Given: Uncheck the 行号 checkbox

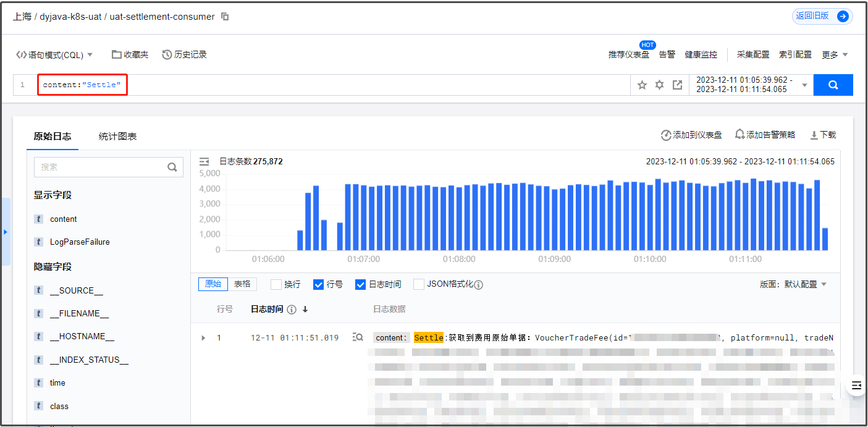Looking at the screenshot, I should click(x=319, y=284).
